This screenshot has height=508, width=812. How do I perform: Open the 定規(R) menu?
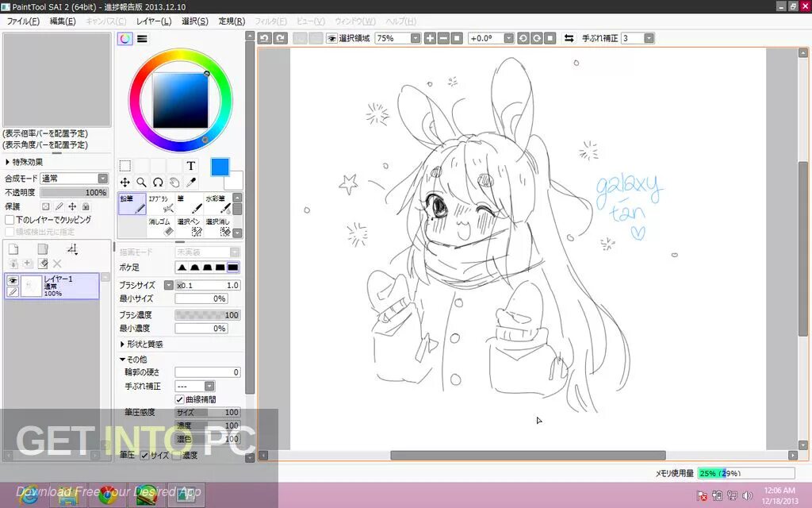click(232, 21)
